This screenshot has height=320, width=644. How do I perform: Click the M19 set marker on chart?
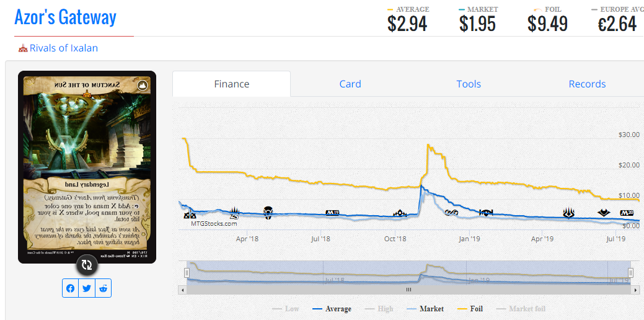tap(332, 213)
